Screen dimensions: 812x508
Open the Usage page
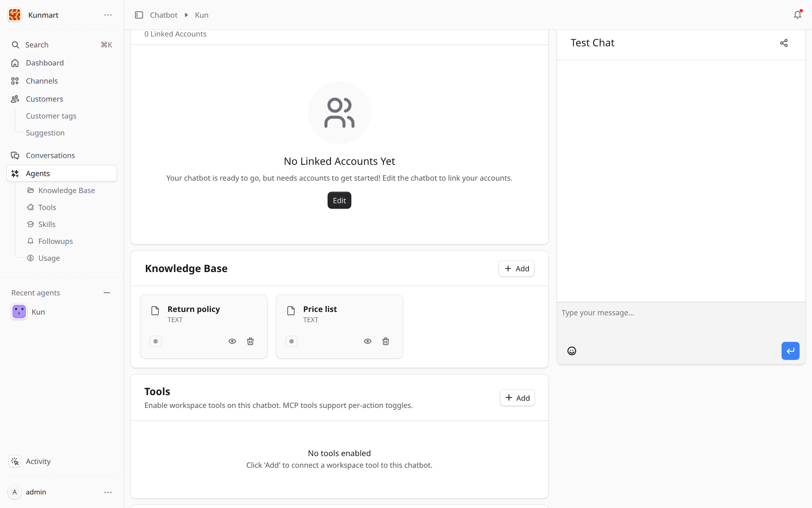(49, 258)
